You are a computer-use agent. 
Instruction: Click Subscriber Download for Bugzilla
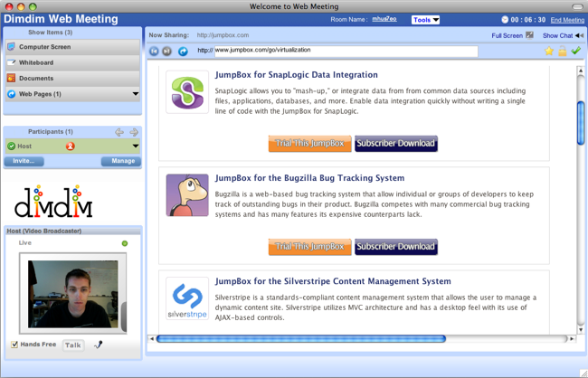(x=396, y=247)
